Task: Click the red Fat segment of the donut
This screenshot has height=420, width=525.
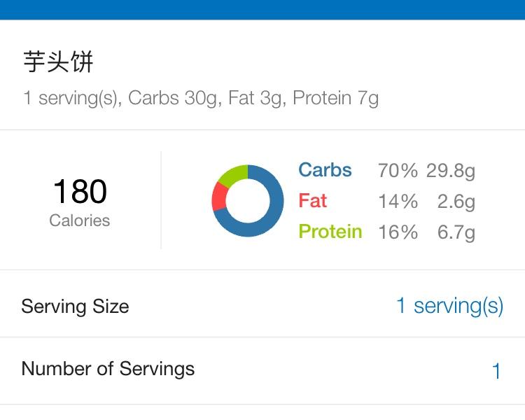Action: 218,199
